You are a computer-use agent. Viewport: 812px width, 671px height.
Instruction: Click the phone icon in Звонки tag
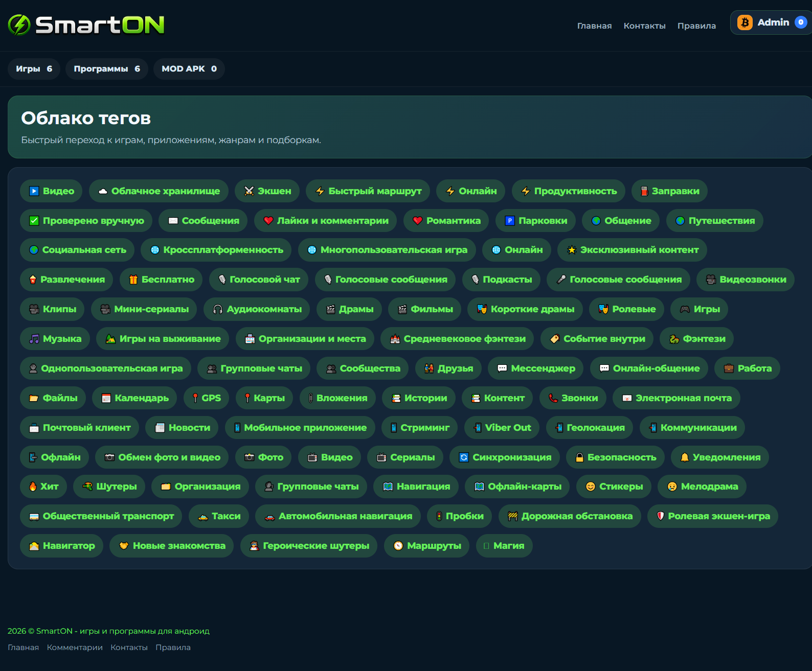(x=553, y=398)
